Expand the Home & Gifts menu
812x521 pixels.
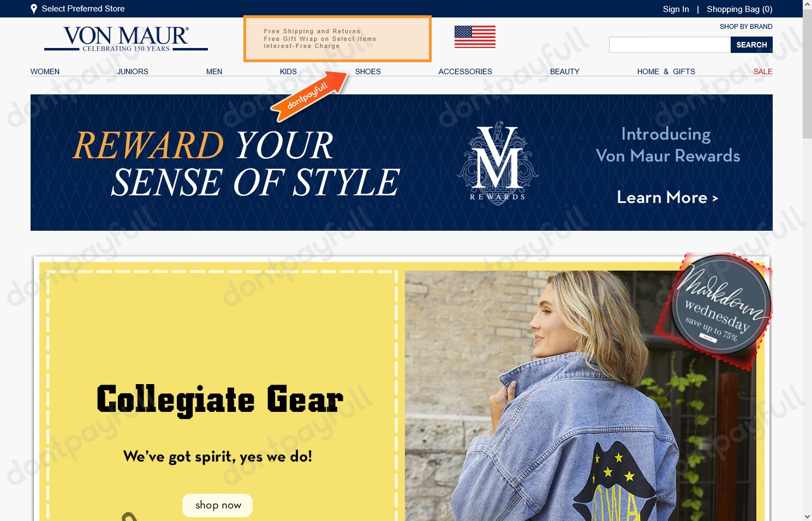point(666,71)
